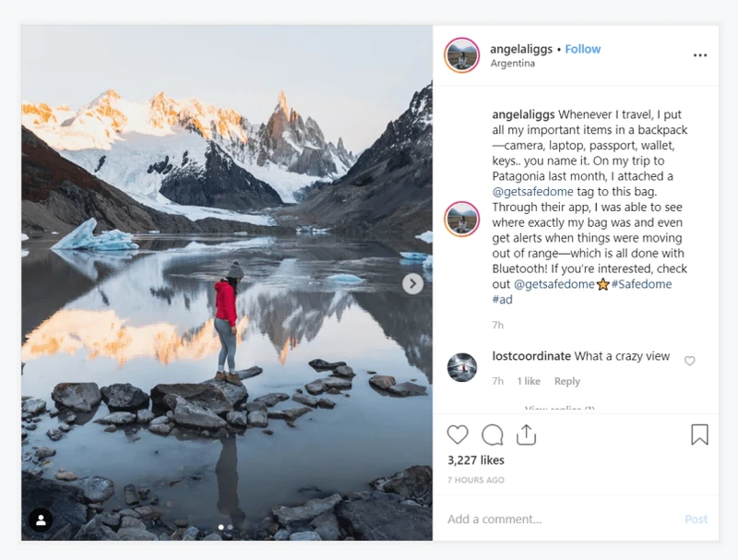Screen dimensions: 738x560
Task: Open the three-dot more options menu
Action: [x=700, y=55]
